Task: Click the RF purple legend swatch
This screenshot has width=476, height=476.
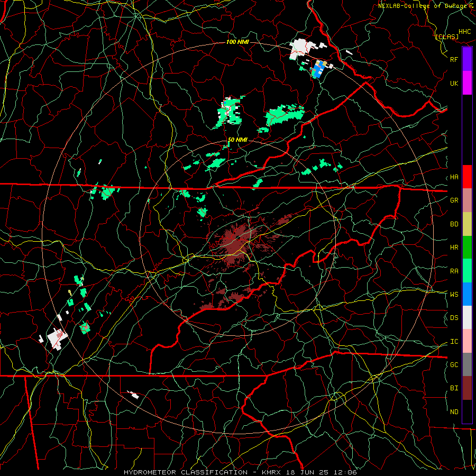Action: pyautogui.click(x=467, y=59)
